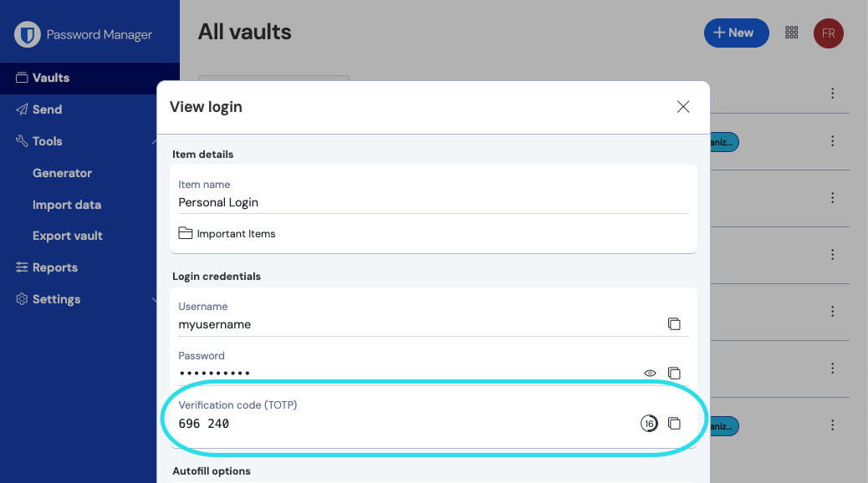868x483 pixels.
Task: Go to Send in the sidebar
Action: pos(47,109)
